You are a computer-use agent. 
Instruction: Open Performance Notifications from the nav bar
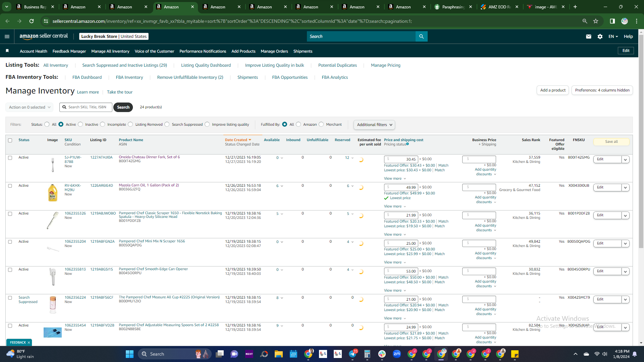pyautogui.click(x=203, y=51)
